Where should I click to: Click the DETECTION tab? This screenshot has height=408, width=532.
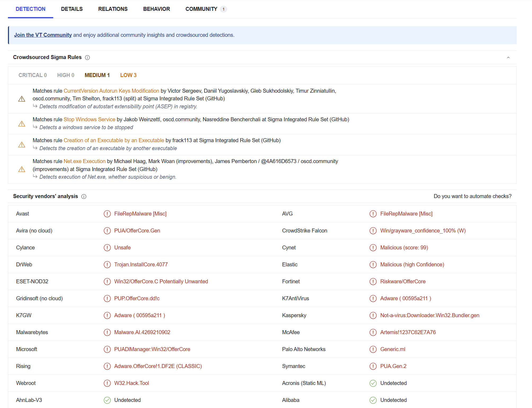point(30,8)
